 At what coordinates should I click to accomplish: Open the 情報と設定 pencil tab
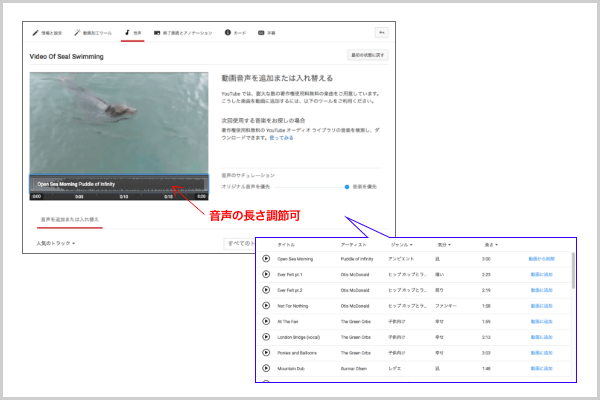[x=47, y=33]
